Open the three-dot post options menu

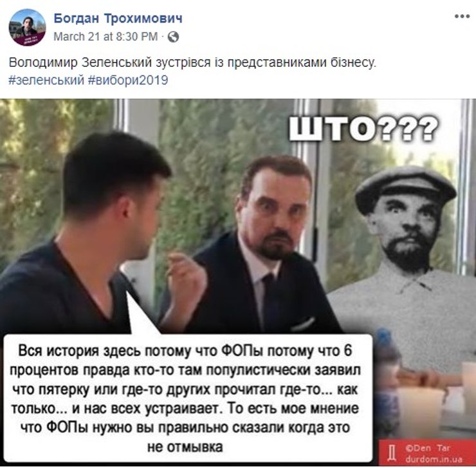462,16
